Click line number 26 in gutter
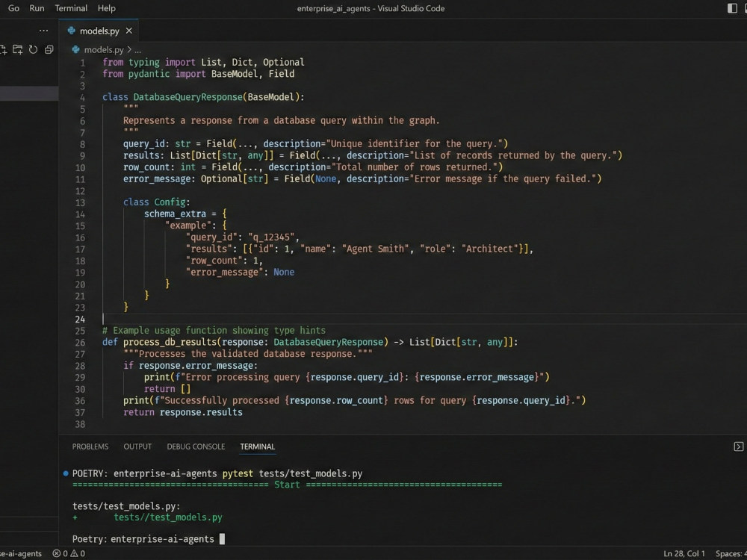Screen dimensions: 747x560 [80, 343]
